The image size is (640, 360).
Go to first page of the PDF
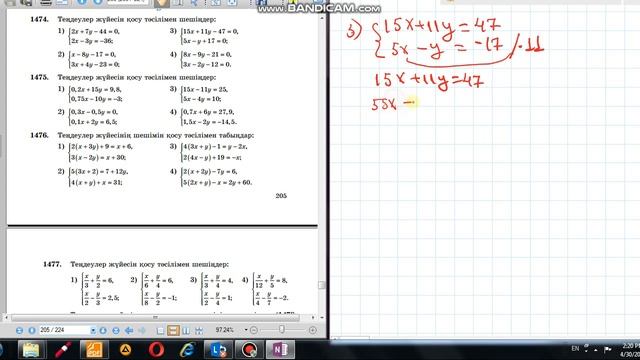click(x=19, y=330)
